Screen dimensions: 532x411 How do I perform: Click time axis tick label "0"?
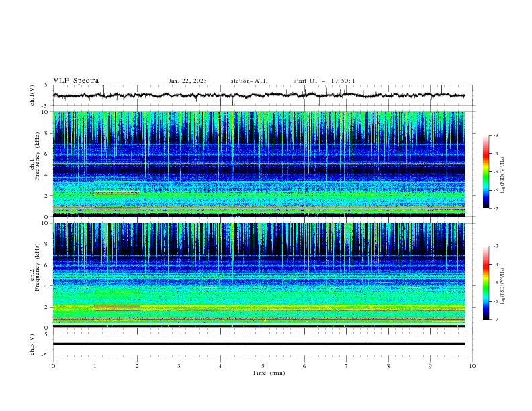tap(53, 366)
